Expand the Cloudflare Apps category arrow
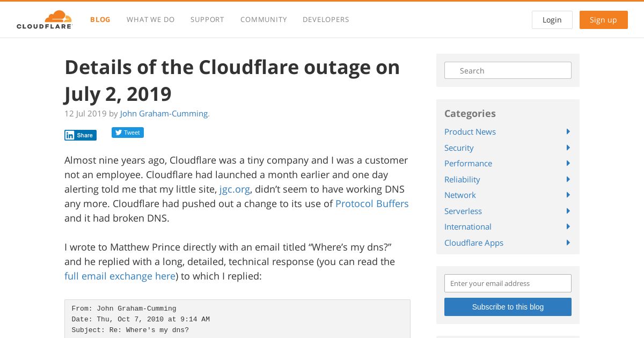 (568, 243)
